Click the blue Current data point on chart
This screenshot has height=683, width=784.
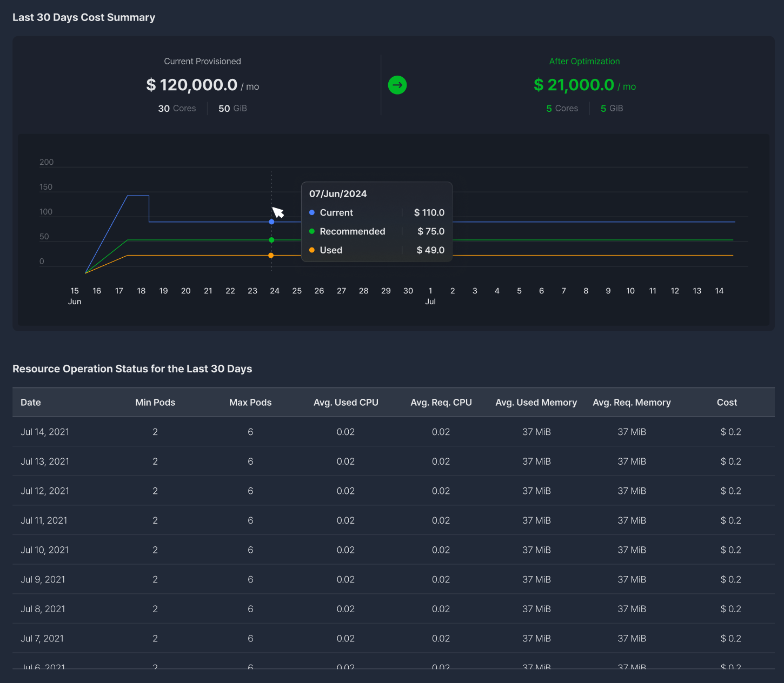tap(271, 222)
